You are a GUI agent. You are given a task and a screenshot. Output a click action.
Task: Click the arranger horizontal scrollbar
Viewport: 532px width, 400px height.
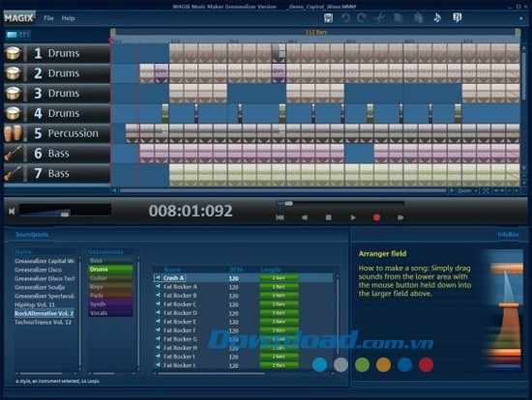click(282, 191)
